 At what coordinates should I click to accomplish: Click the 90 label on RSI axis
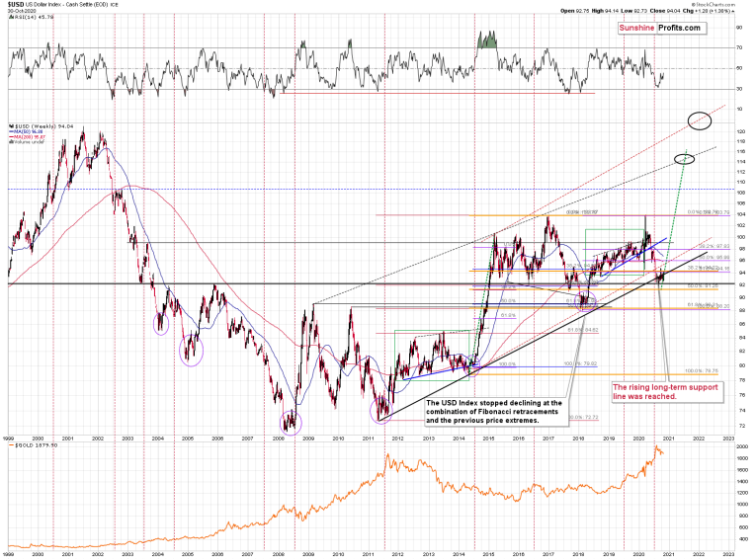[x=739, y=28]
